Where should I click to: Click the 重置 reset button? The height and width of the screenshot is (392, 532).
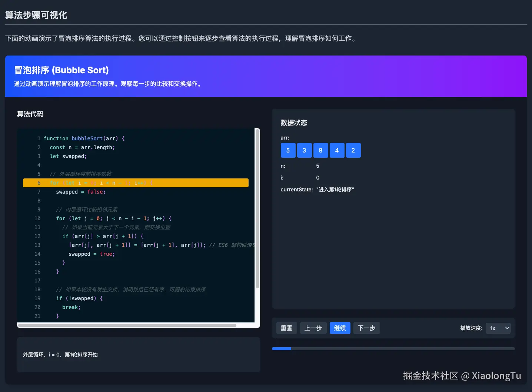point(286,328)
